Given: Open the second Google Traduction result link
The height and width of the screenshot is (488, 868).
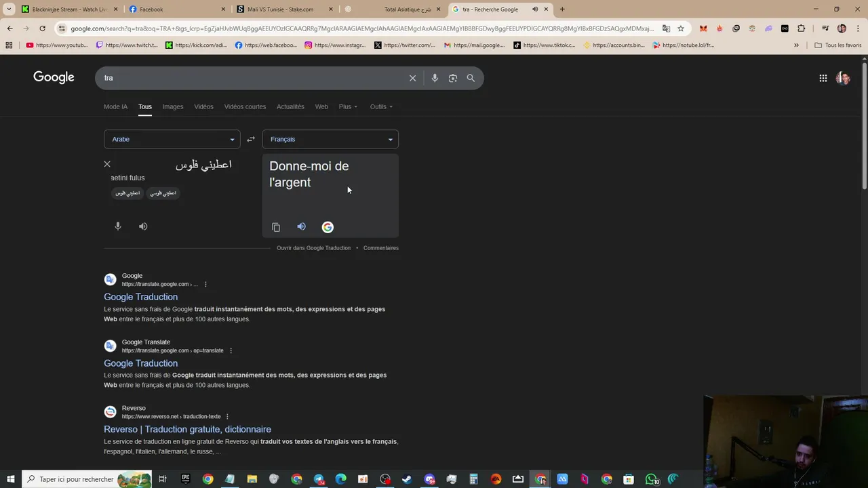Looking at the screenshot, I should pos(140,363).
